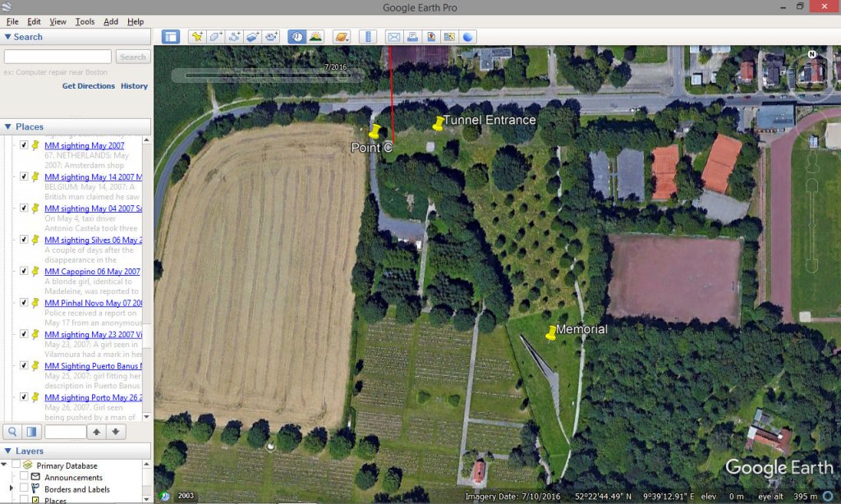Click the Email icon in toolbar

click(393, 36)
